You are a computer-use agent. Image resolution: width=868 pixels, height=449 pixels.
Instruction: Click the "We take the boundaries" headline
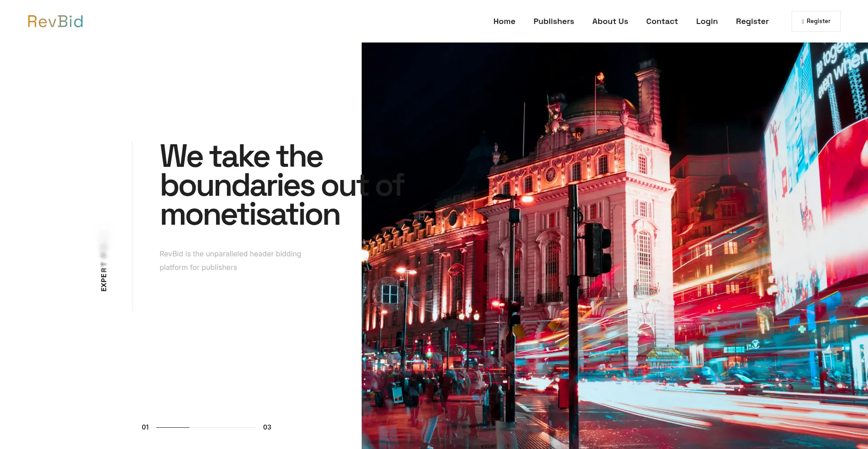tap(282, 185)
